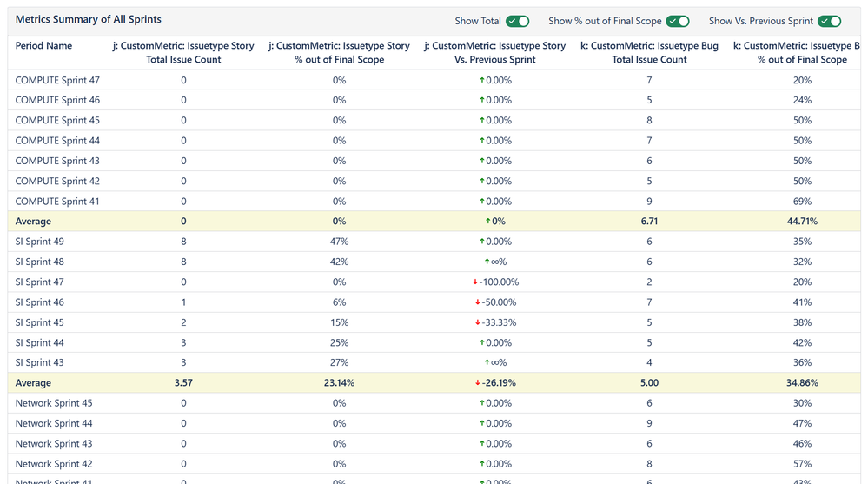
Task: Click Issuetype Story Vs. Previous Sprint header
Action: [x=495, y=53]
